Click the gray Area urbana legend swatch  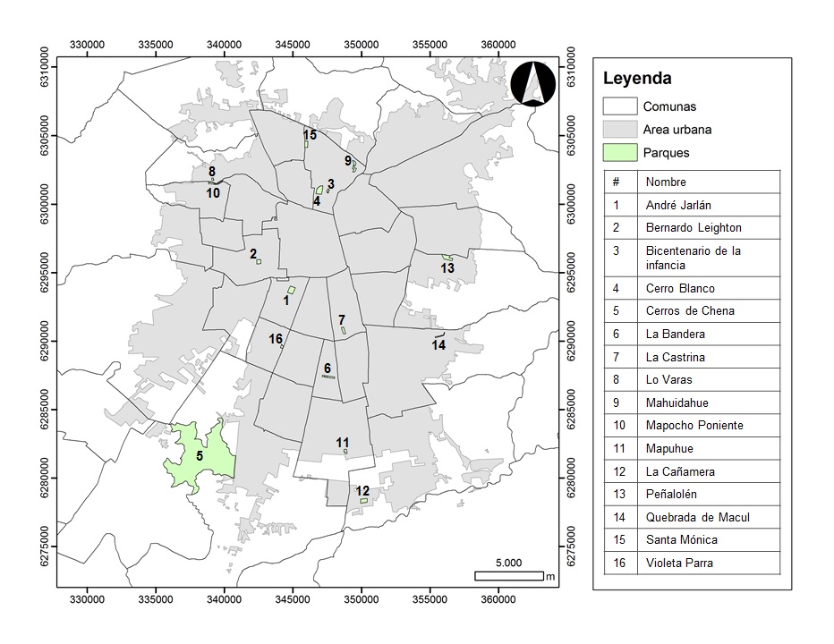(x=619, y=129)
